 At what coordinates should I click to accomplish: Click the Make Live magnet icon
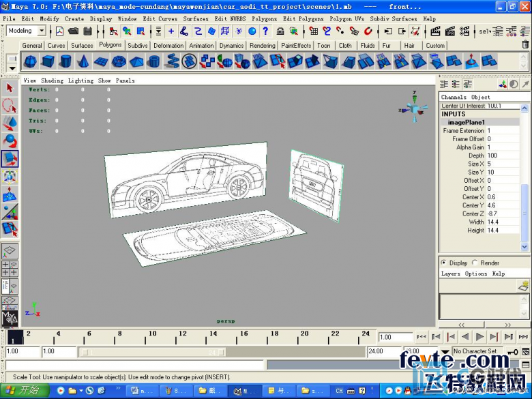click(x=368, y=31)
